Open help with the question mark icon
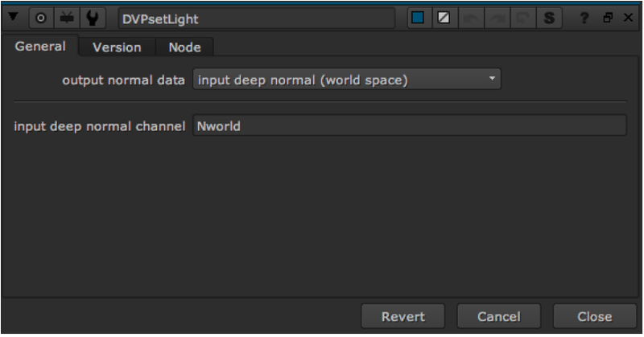 point(584,18)
